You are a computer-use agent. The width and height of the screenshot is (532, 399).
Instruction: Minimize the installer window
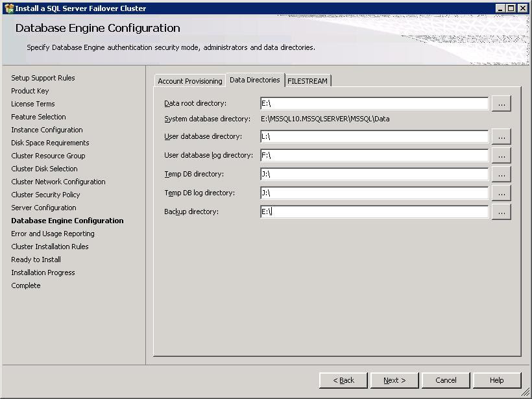point(500,8)
